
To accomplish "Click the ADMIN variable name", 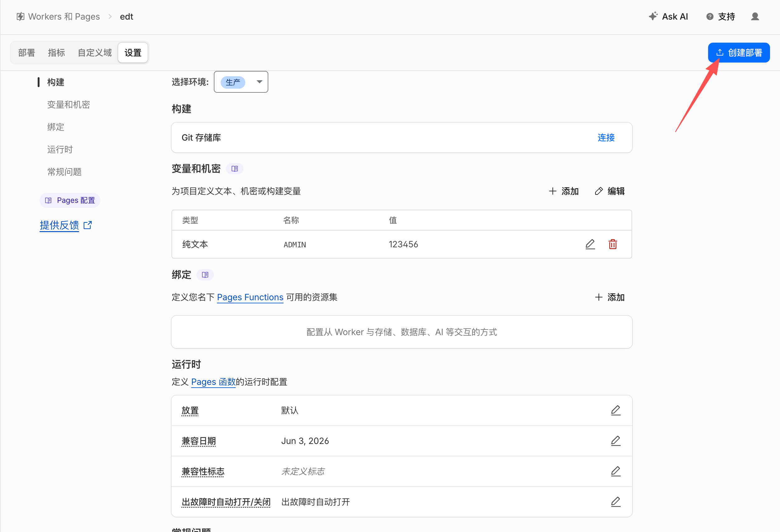I will (295, 245).
